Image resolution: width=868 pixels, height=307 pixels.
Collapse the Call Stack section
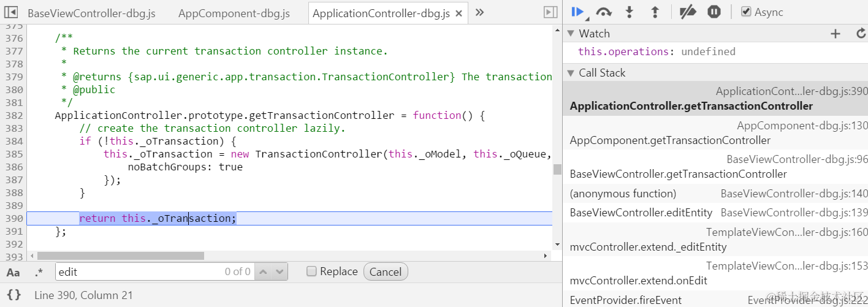571,73
